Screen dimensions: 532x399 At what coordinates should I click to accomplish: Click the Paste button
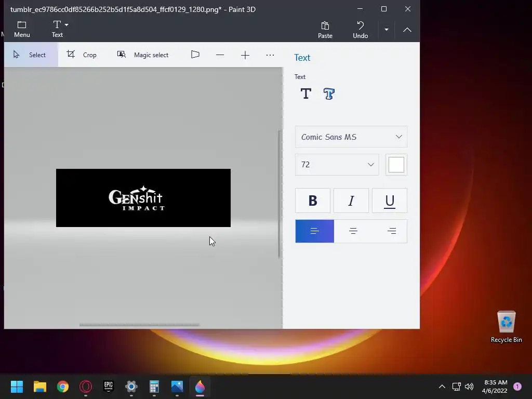(x=325, y=30)
